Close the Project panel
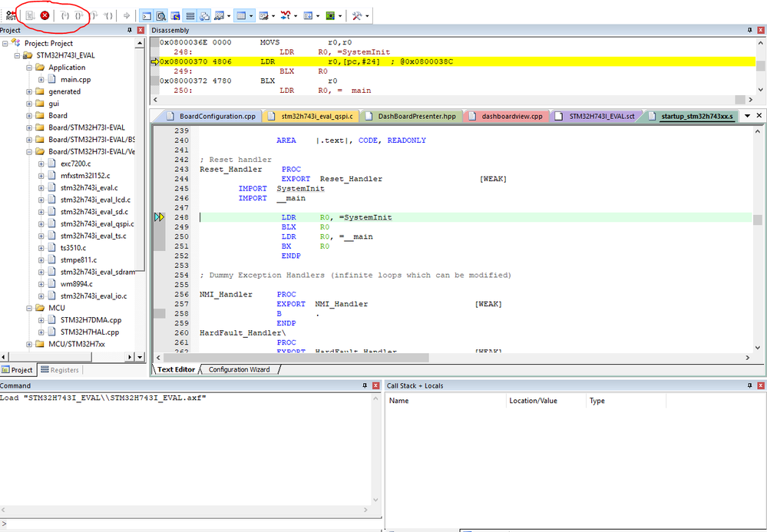 141,30
